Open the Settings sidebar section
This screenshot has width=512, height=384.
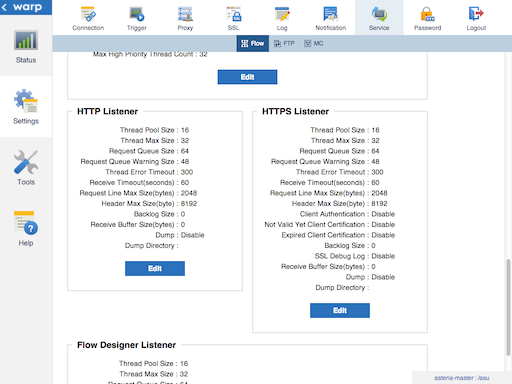tap(26, 107)
